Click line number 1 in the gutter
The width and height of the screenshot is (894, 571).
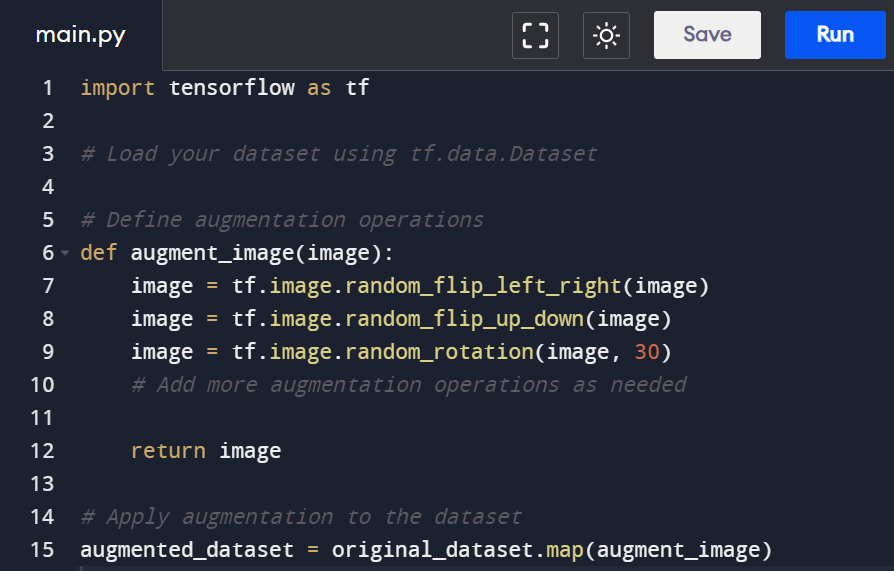click(x=47, y=88)
